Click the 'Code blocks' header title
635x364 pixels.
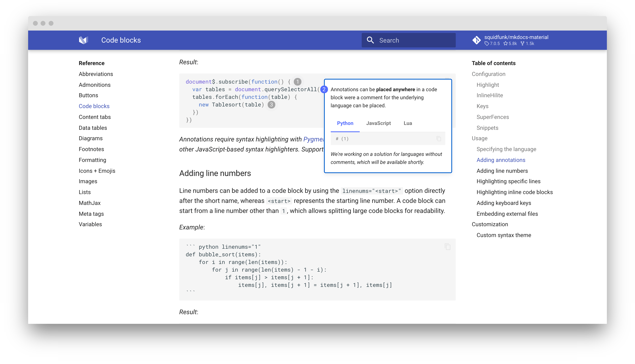121,40
